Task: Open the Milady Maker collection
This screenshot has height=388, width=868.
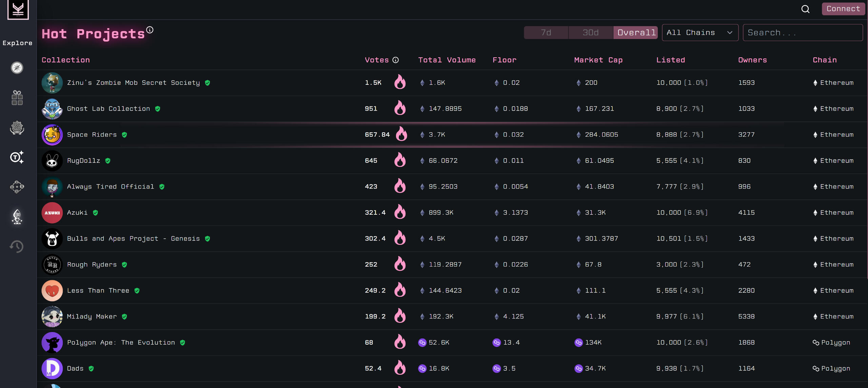Action: (x=92, y=316)
